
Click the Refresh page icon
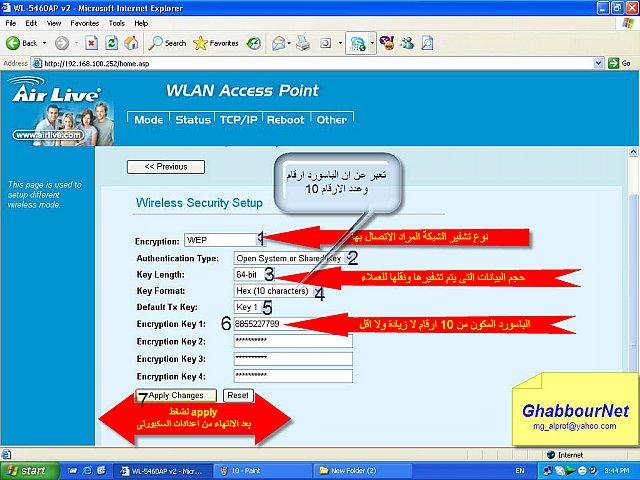pyautogui.click(x=112, y=43)
